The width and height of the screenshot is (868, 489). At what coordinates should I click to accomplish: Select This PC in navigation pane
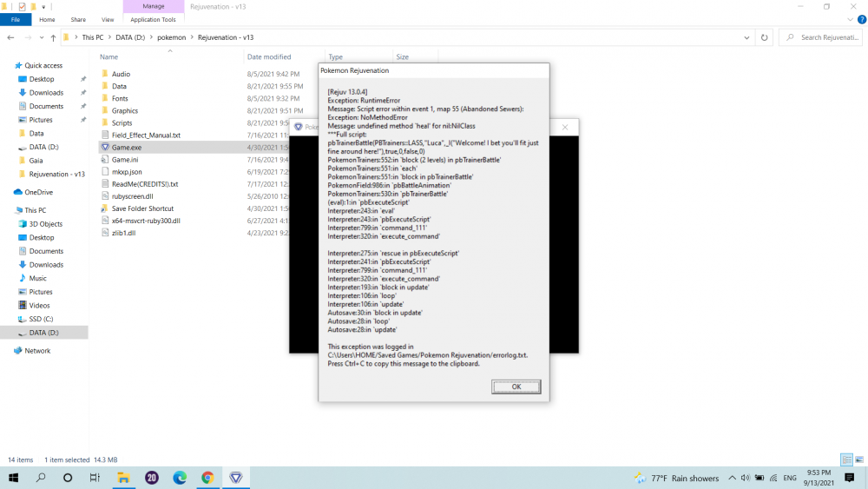pyautogui.click(x=35, y=210)
